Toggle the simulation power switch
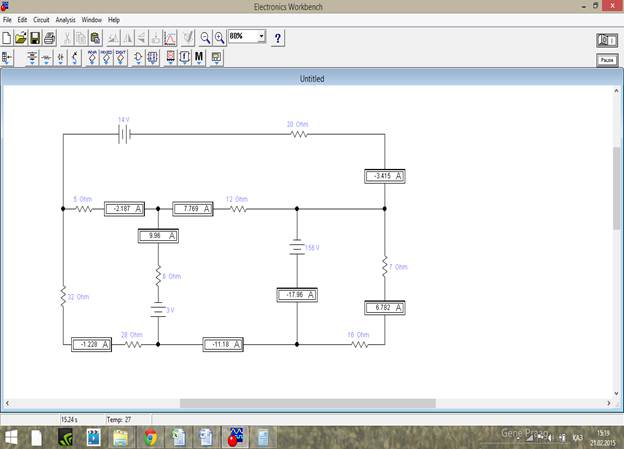The height and width of the screenshot is (449, 624). click(x=607, y=40)
